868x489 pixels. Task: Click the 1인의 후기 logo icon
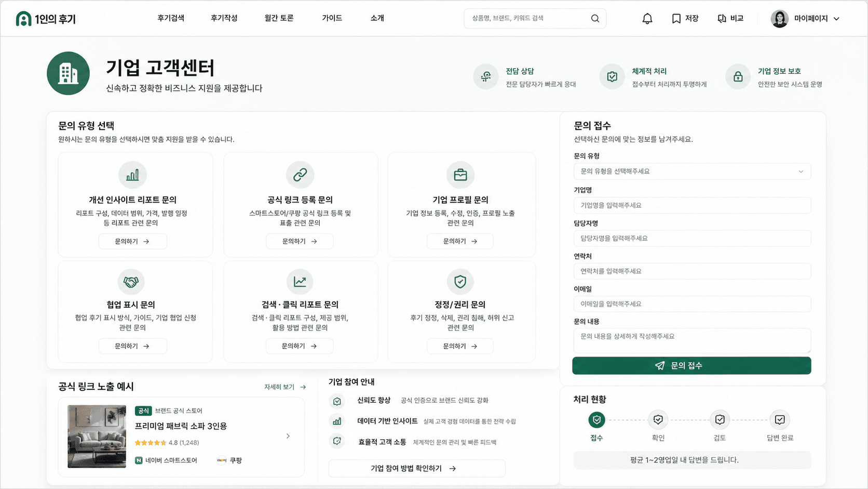click(x=23, y=19)
